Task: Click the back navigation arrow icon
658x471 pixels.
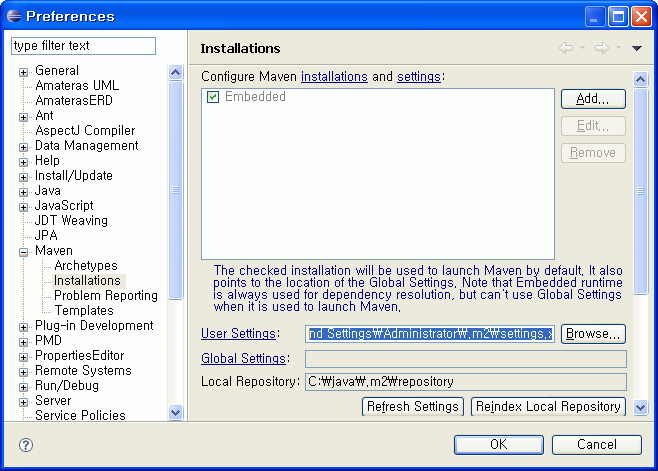Action: pos(566,48)
